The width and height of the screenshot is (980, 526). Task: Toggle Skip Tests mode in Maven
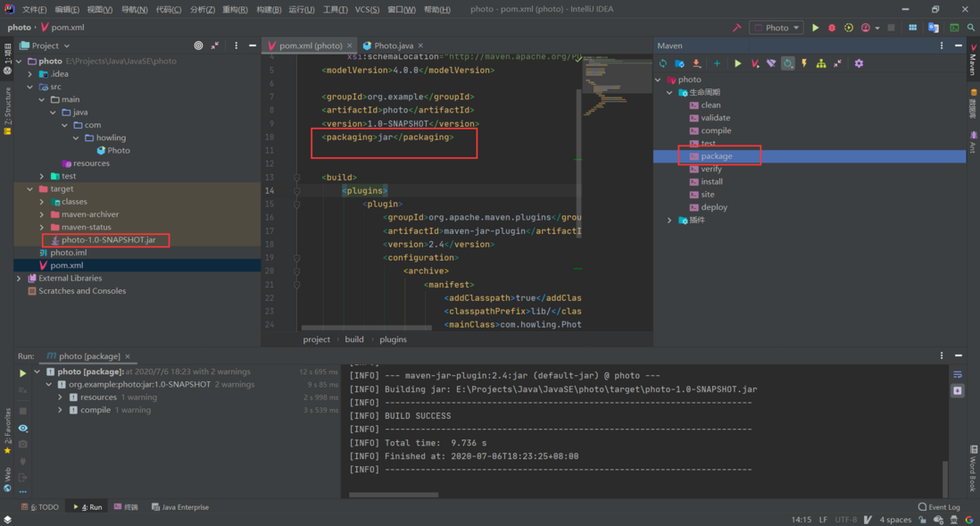pyautogui.click(x=804, y=63)
